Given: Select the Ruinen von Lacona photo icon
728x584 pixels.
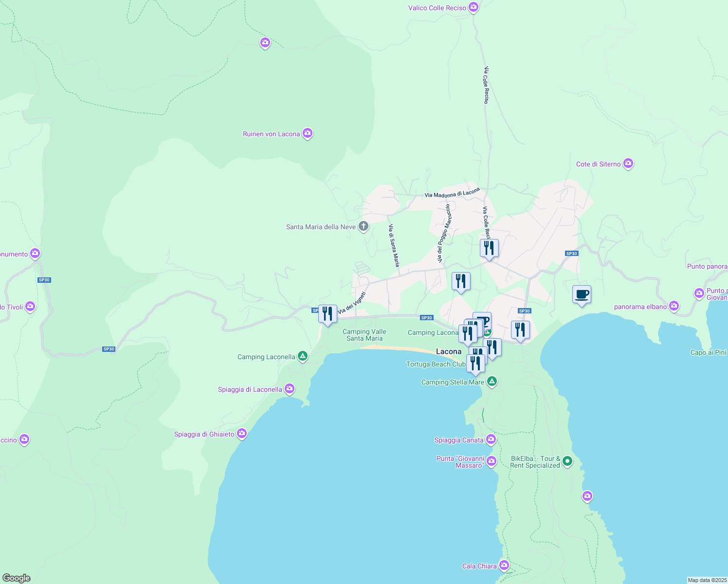Looking at the screenshot, I should click(307, 133).
